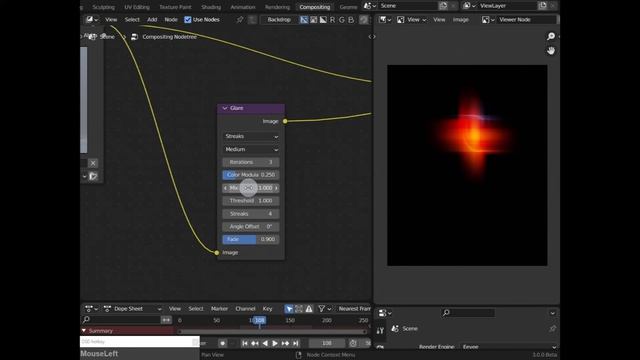Screen dimensions: 640x360
Task: Open the scene browse dropdown
Action: [369, 6]
